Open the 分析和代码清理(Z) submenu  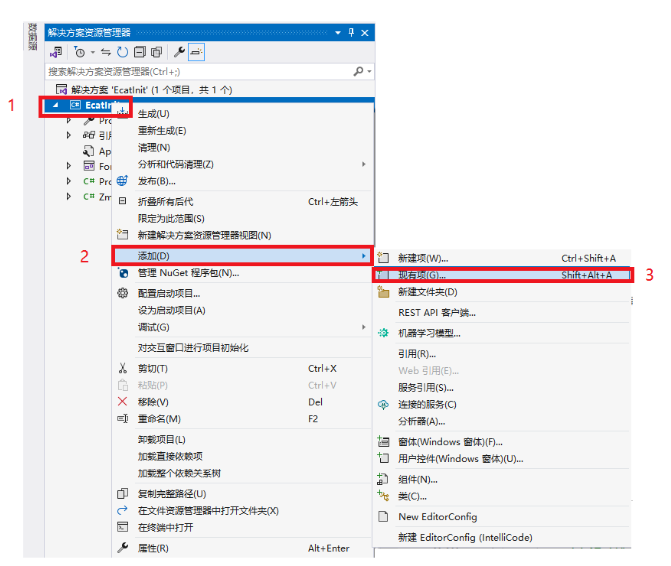pyautogui.click(x=243, y=164)
